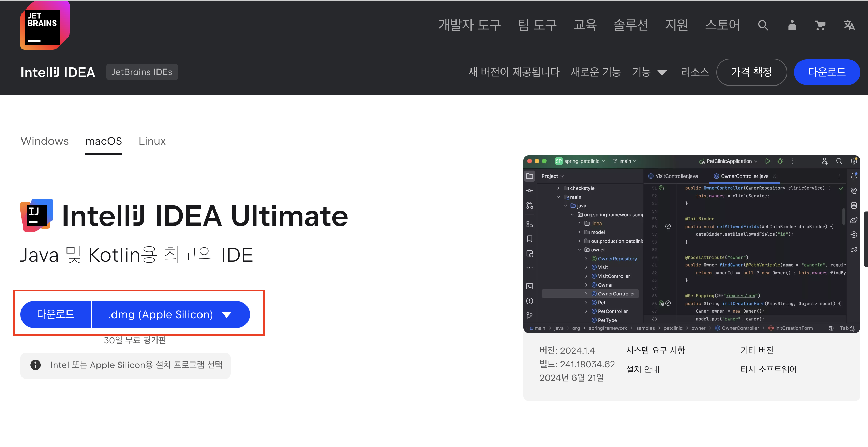The image size is (868, 447).
Task: Open the account profile icon
Action: pos(792,25)
